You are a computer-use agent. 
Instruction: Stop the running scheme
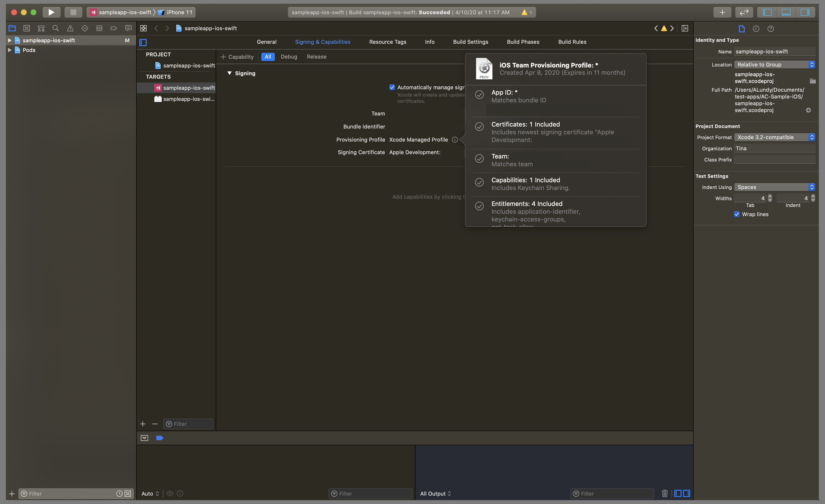73,12
